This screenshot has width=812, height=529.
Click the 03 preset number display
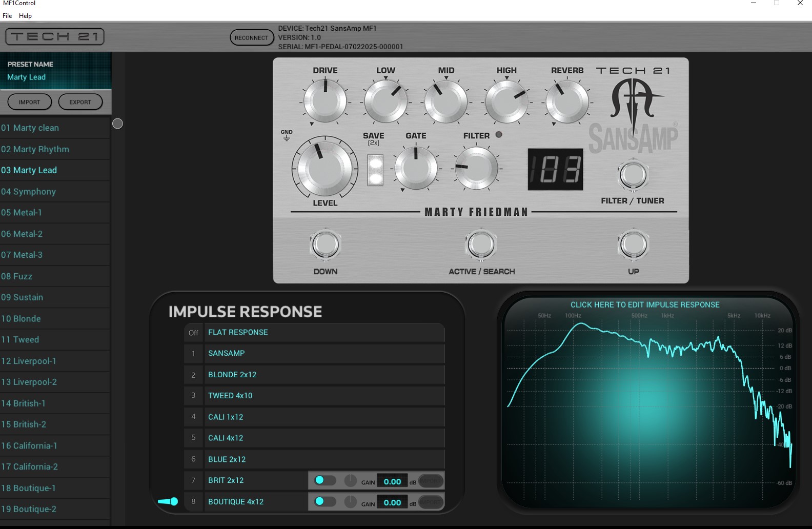[556, 170]
